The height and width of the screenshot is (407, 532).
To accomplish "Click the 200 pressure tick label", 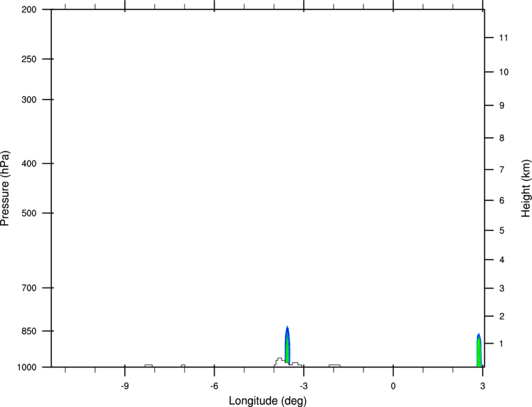I will click(x=29, y=9).
